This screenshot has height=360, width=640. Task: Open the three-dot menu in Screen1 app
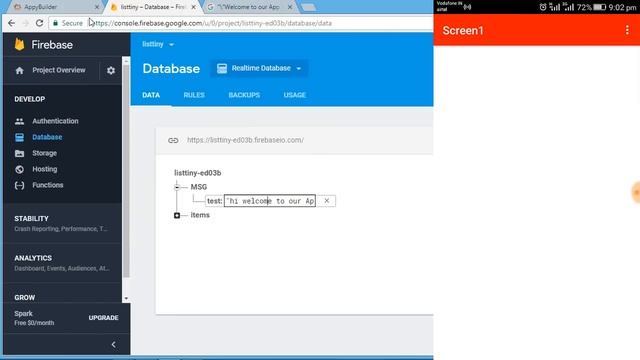click(627, 30)
